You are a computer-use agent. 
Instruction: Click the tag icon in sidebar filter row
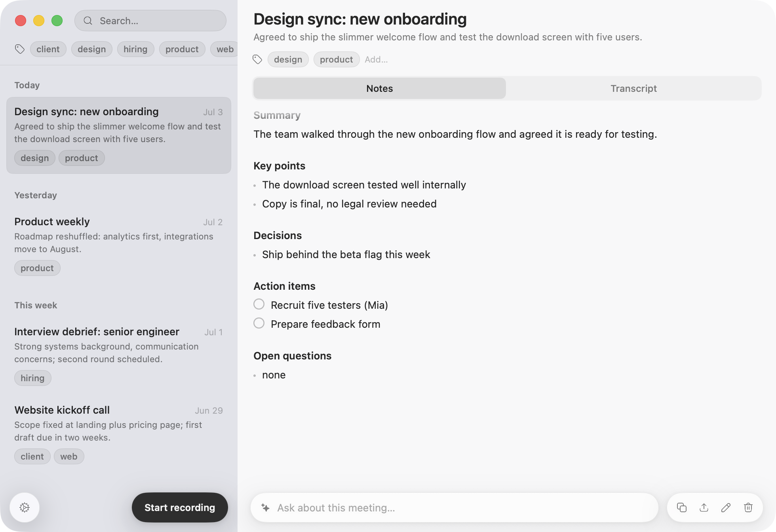pos(20,49)
